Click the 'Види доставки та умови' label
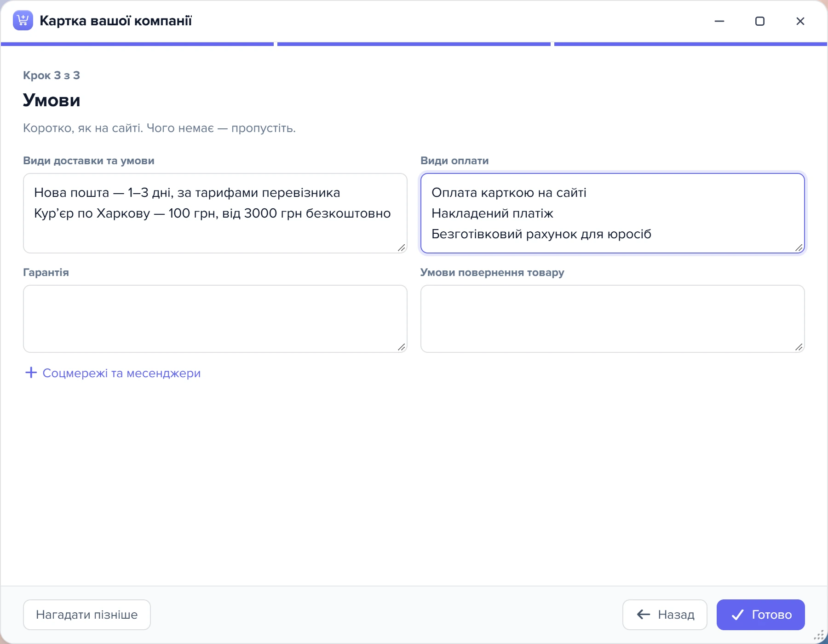This screenshot has height=644, width=828. (x=89, y=161)
